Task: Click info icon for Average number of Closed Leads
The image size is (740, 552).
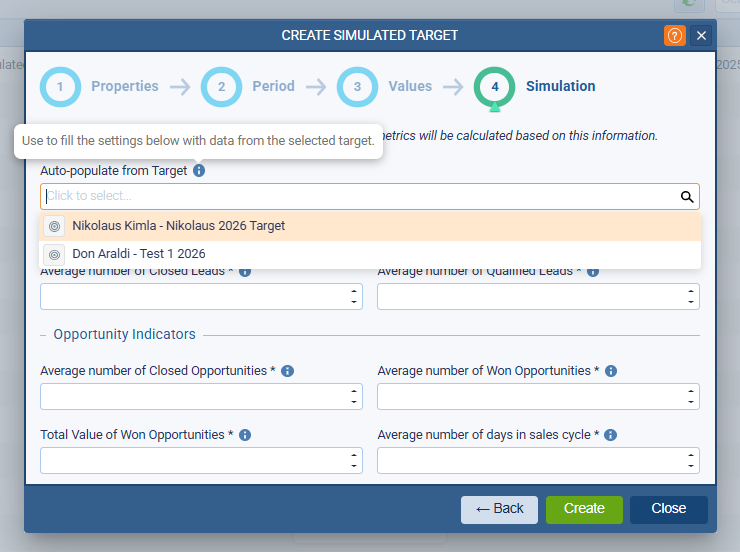Action: point(245,271)
